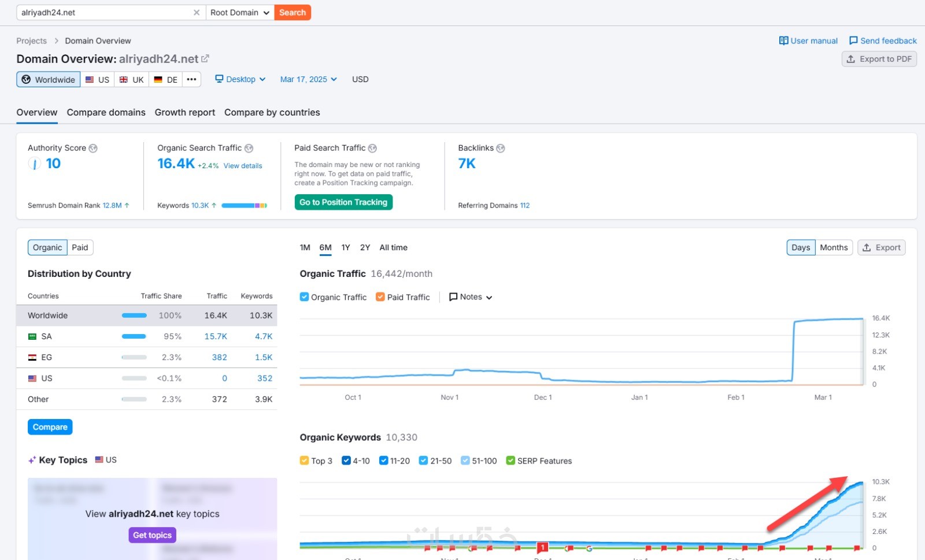Toggle the Top 3 keywords checkbox
The width and height of the screenshot is (925, 560).
pos(304,460)
